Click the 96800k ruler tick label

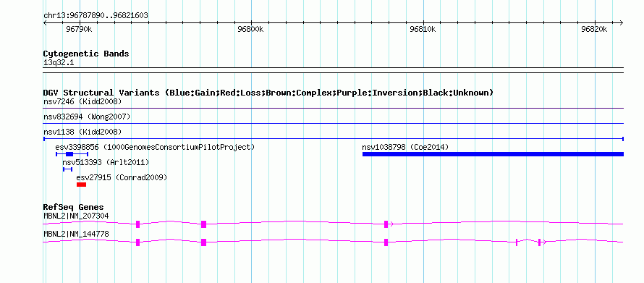pyautogui.click(x=251, y=29)
